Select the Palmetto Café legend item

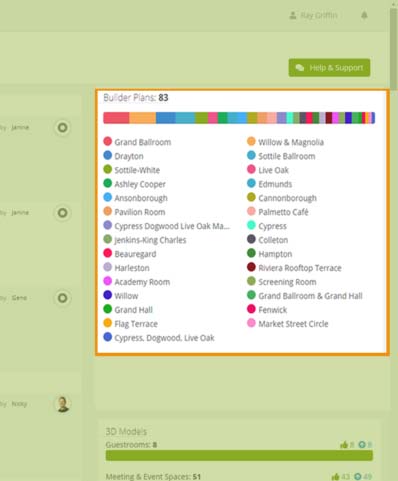pos(278,212)
